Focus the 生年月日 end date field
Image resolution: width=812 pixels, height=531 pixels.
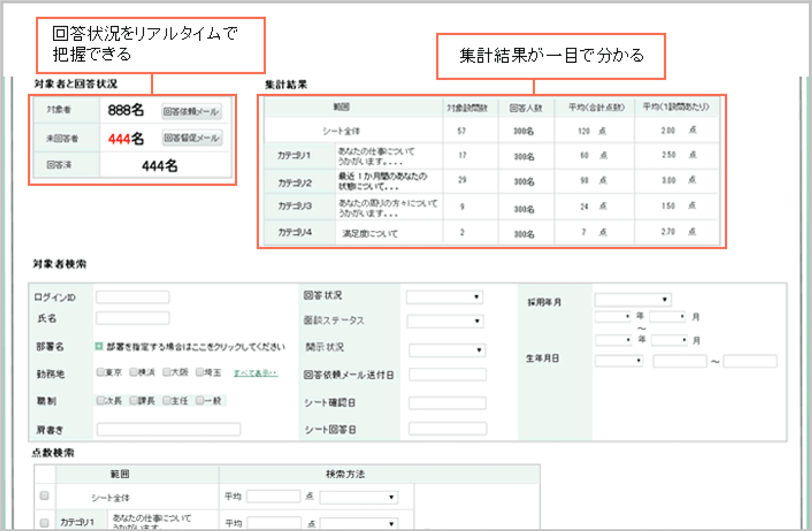point(750,361)
